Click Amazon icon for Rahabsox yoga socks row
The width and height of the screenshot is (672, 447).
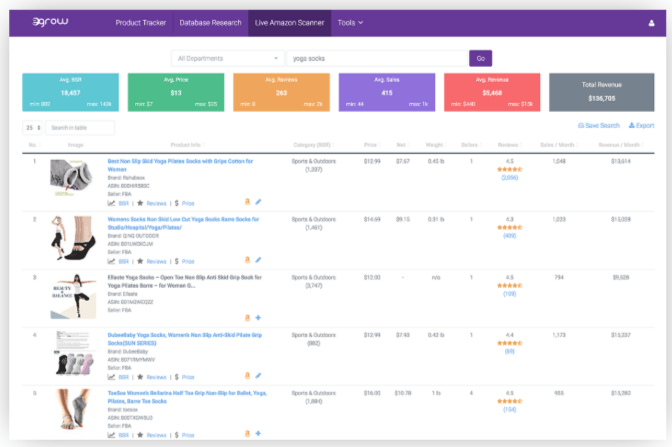point(247,202)
